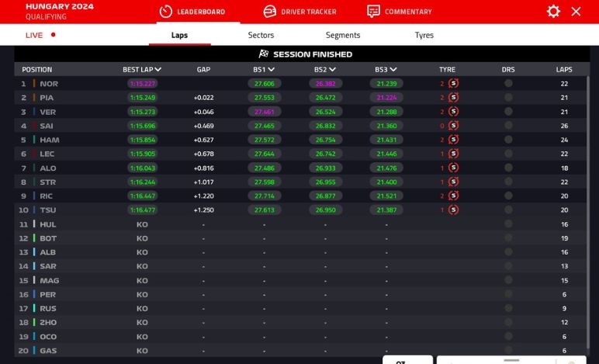Switch to the Sectors tab
This screenshot has width=599, height=364.
261,35
